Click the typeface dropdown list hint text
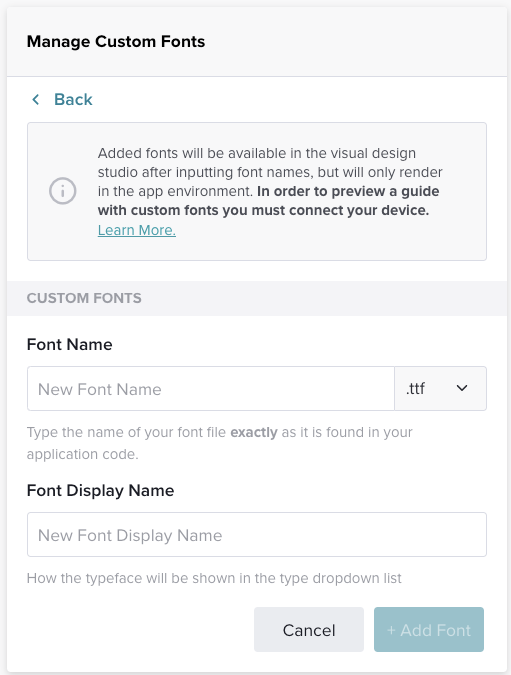Image resolution: width=511 pixels, height=675 pixels. 214,578
